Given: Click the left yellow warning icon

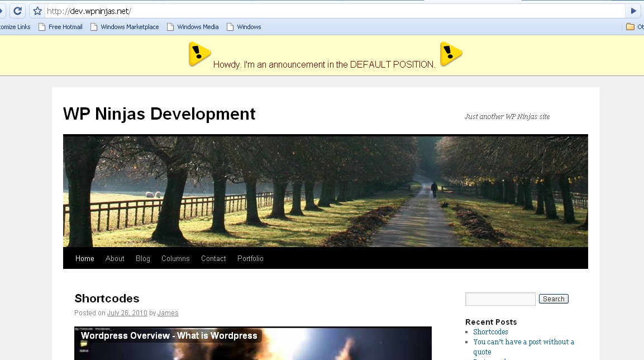Looking at the screenshot, I should [x=199, y=54].
